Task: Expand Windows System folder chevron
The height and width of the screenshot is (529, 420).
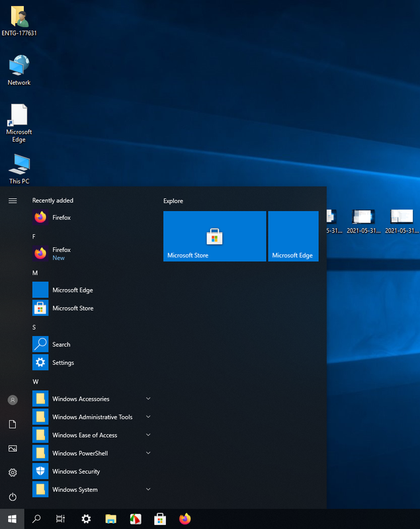Action: pos(148,489)
